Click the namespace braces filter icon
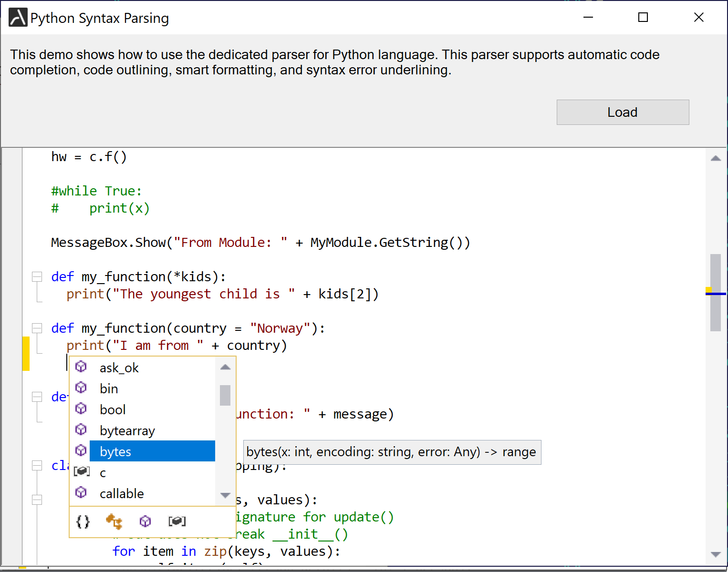The height and width of the screenshot is (572, 728). pos(83,522)
